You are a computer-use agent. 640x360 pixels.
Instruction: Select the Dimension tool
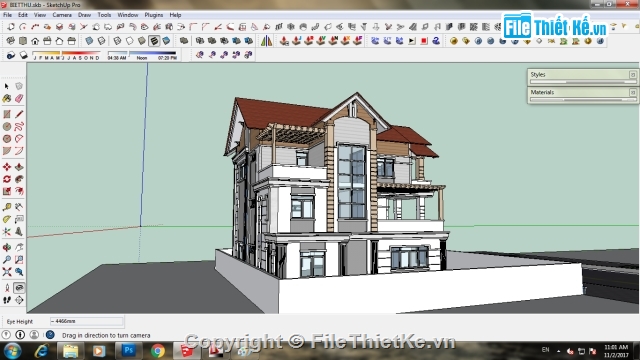tap(19, 207)
